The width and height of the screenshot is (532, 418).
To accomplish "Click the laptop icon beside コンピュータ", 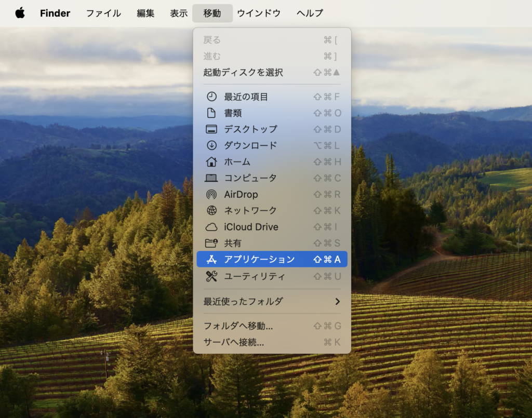I will [211, 178].
